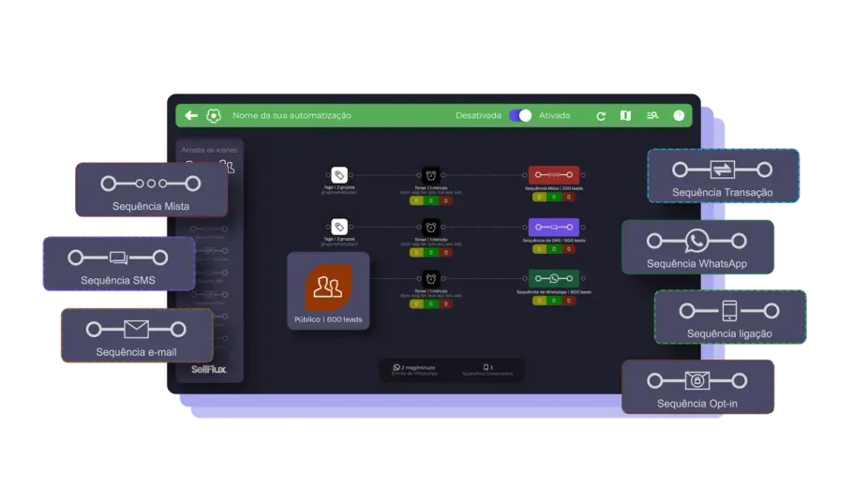Screen dimensions: 868x488
Task: Choose the Sequência e-mail card
Action: coord(136,336)
